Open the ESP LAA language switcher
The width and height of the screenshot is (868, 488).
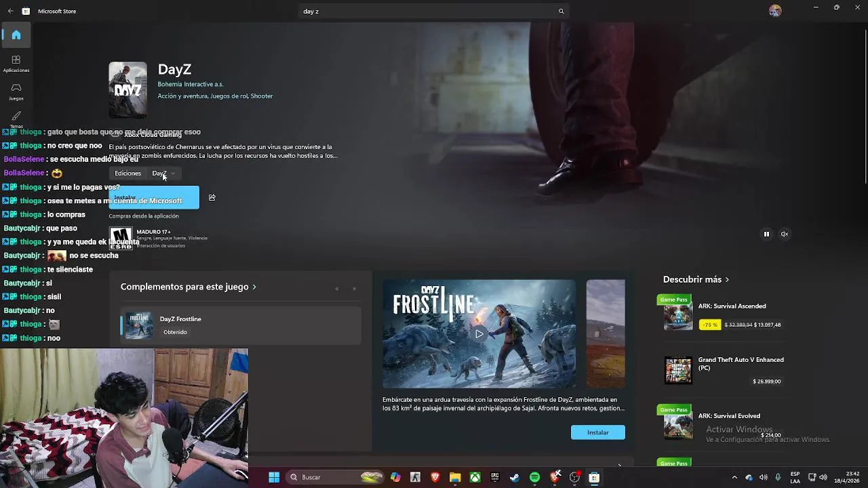point(795,477)
